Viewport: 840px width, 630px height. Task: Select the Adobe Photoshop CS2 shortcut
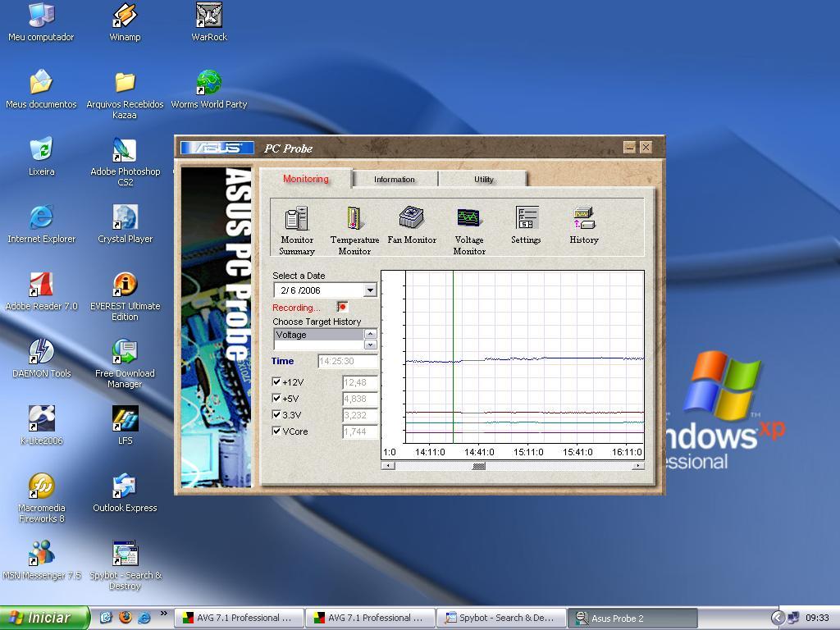coord(125,162)
